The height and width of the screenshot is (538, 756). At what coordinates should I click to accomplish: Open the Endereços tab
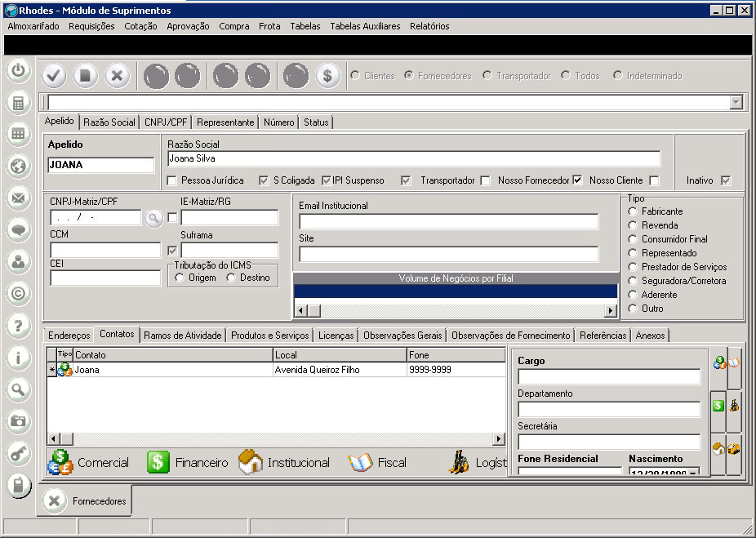pos(69,335)
